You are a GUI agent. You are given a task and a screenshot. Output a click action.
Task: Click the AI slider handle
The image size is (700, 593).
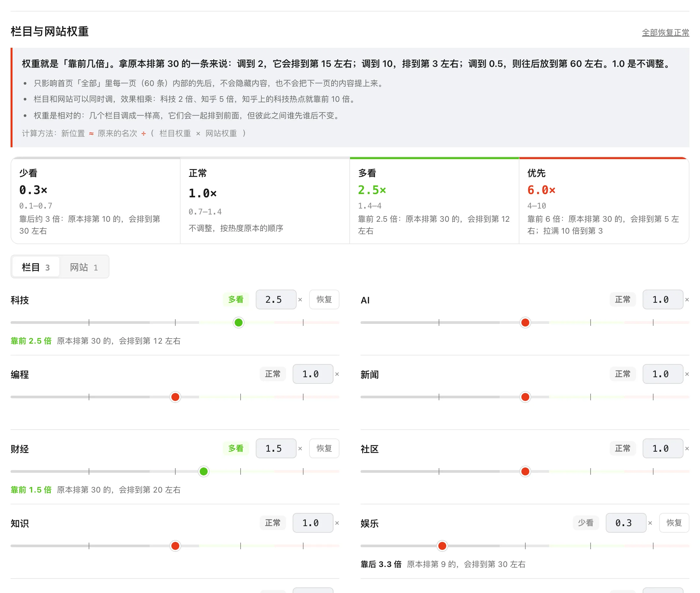[x=525, y=323]
